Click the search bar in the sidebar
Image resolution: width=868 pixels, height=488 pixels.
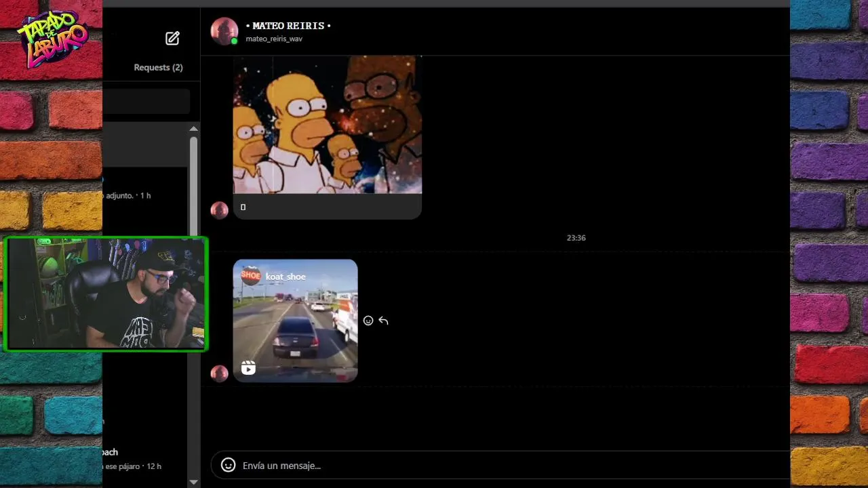(146, 102)
